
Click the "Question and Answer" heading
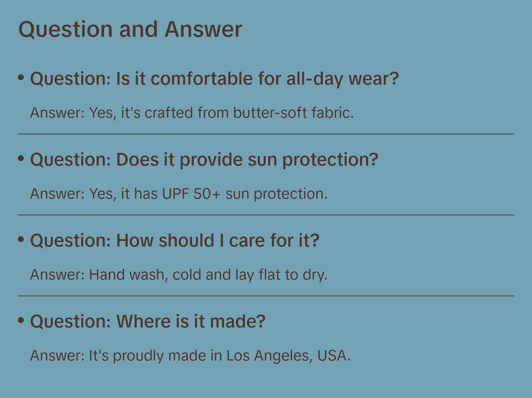130,29
